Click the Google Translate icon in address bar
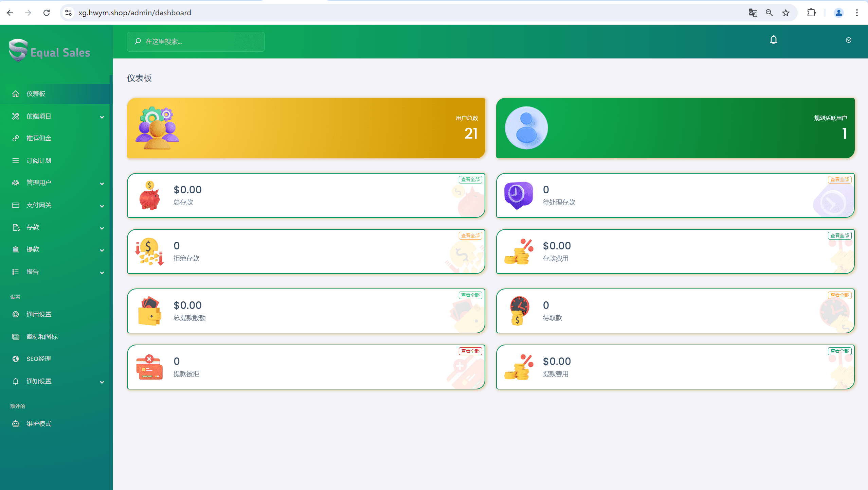Screen dimensions: 868x490 [x=753, y=13]
